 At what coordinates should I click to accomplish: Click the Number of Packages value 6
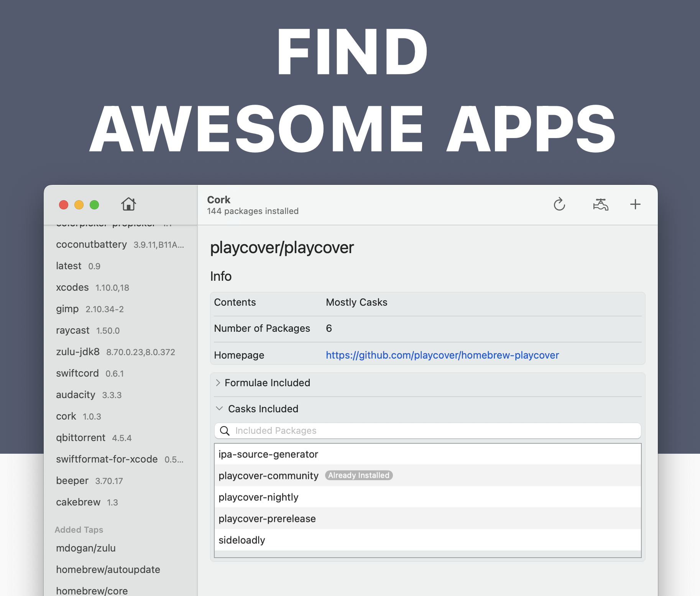click(x=329, y=328)
